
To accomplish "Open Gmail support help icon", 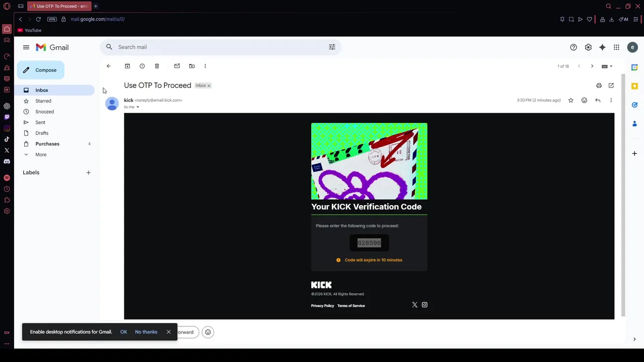I will click(x=574, y=47).
